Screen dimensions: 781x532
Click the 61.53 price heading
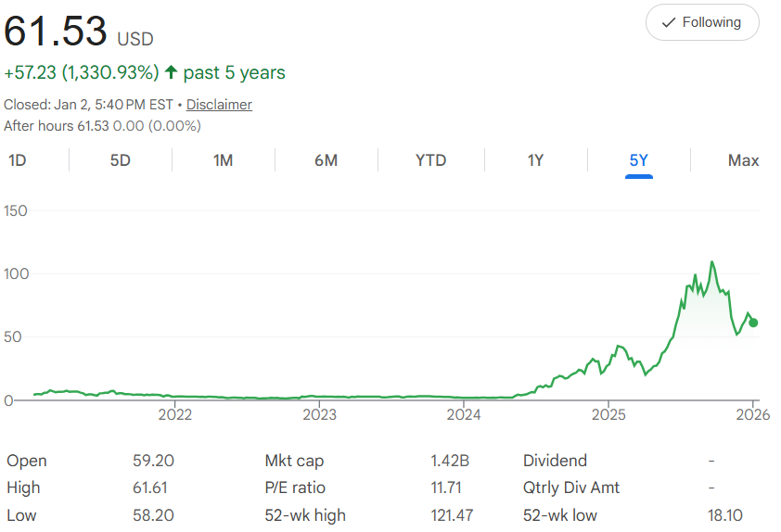[56, 32]
